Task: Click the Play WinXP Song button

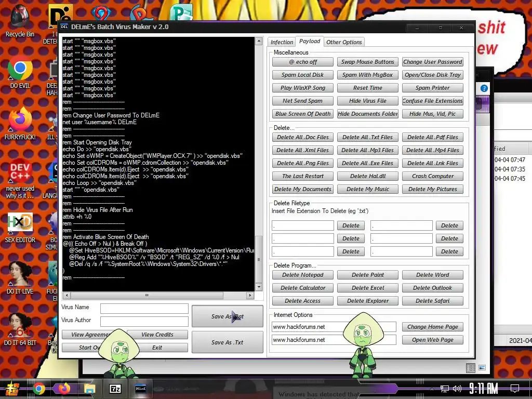Action: pos(303,88)
